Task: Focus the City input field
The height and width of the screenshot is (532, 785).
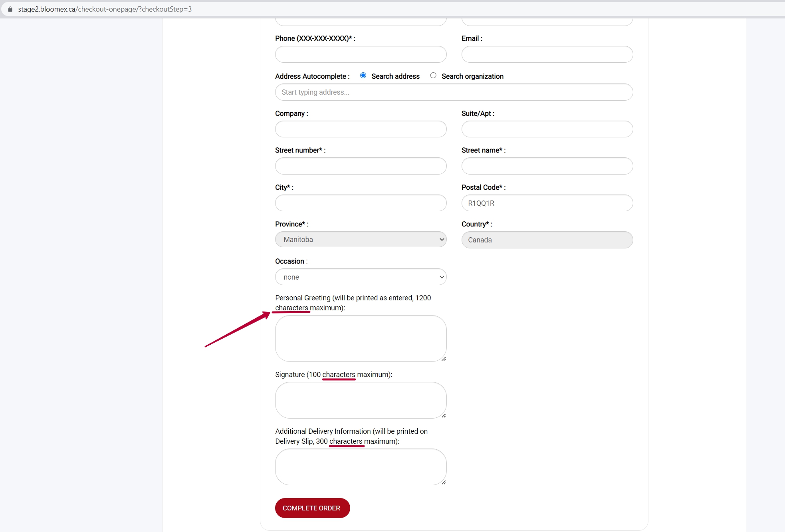Action: (361, 203)
